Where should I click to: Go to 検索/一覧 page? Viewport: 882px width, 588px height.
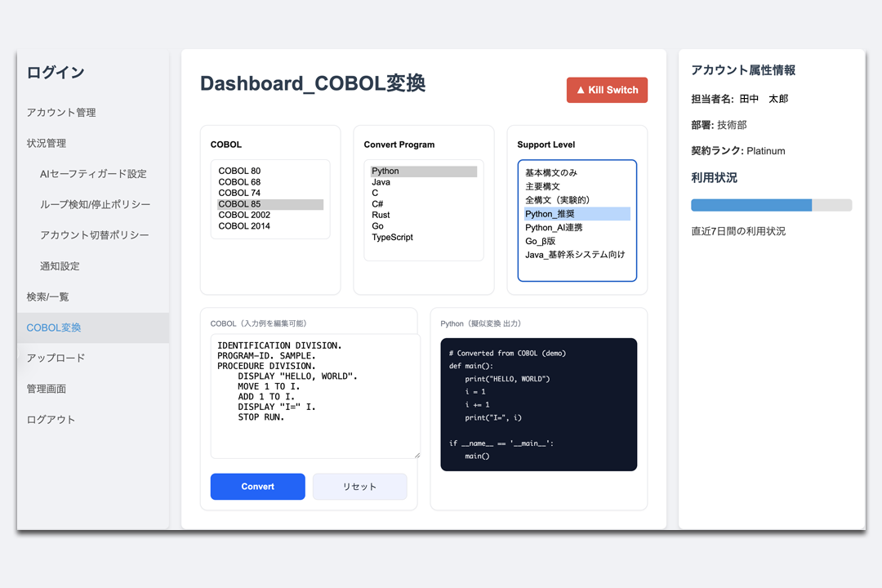(x=48, y=296)
